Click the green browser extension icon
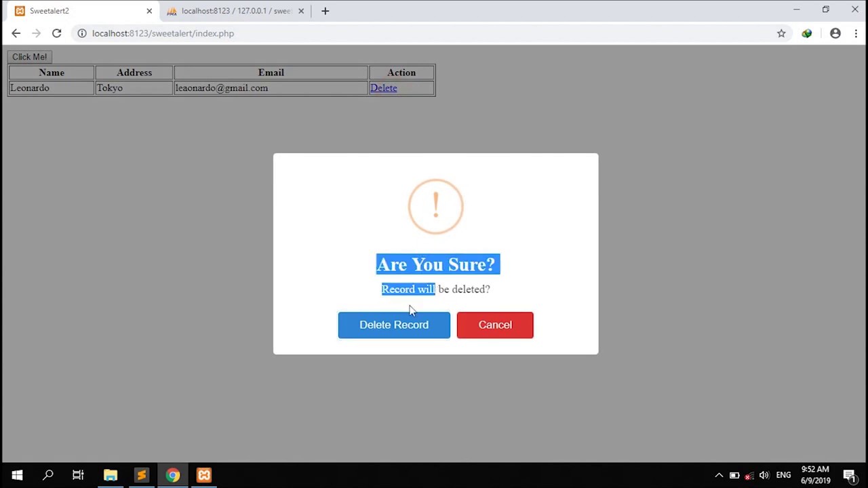 click(x=807, y=33)
